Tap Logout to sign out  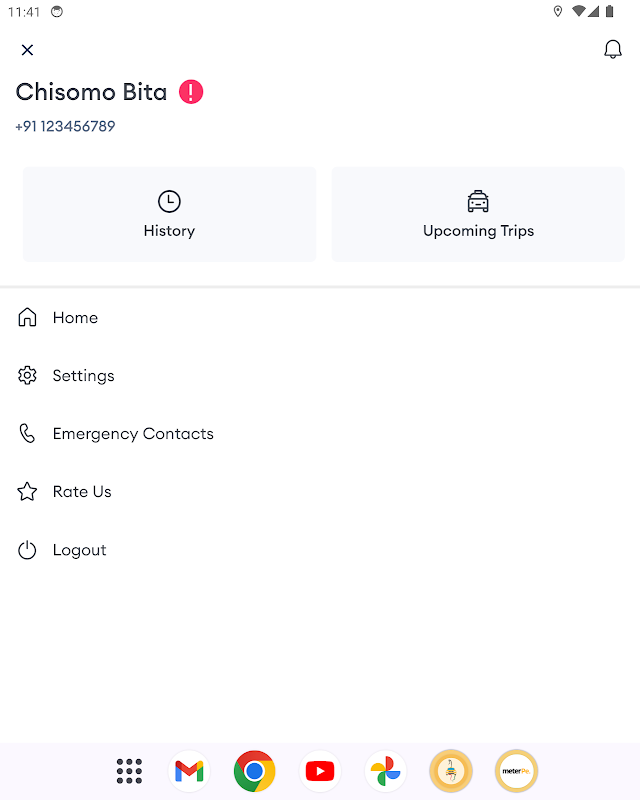click(79, 550)
